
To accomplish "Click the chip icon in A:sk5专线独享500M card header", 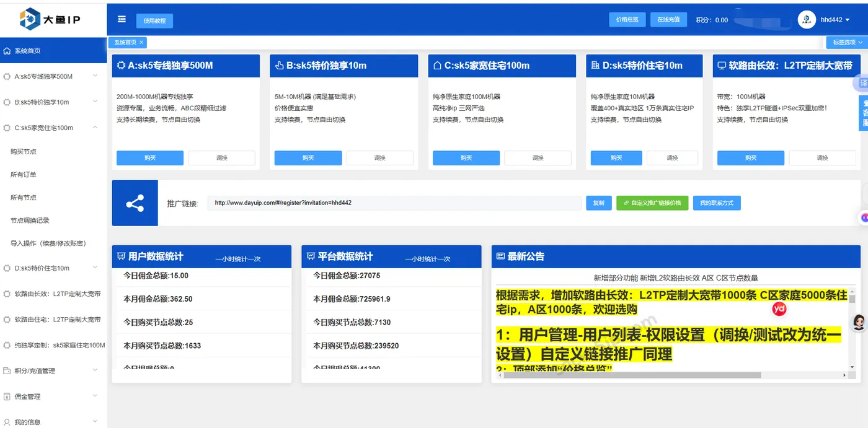I will tap(121, 65).
